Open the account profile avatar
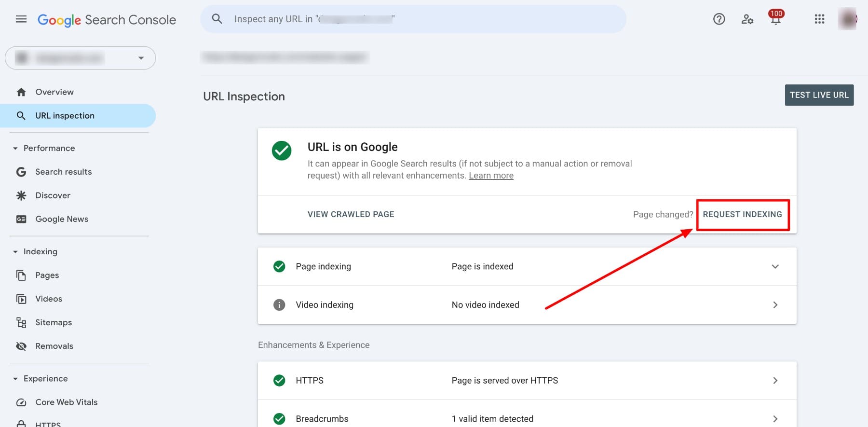 pyautogui.click(x=847, y=19)
